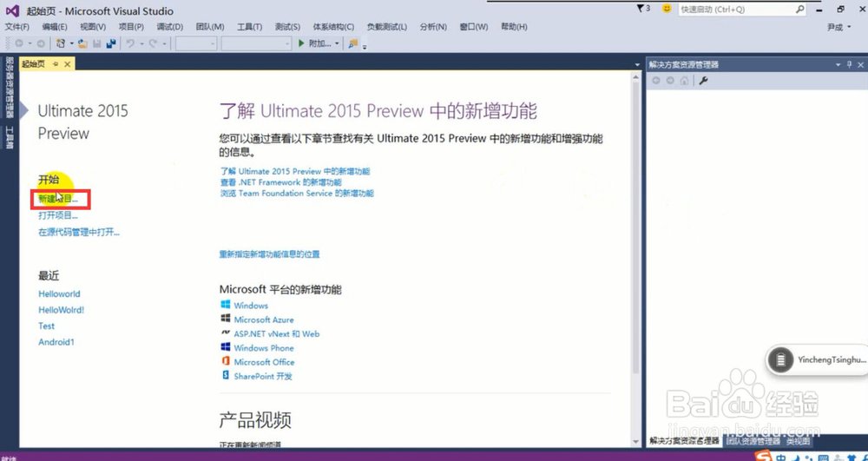Click the redo toolbar icon
The width and height of the screenshot is (868, 461).
tap(154, 43)
